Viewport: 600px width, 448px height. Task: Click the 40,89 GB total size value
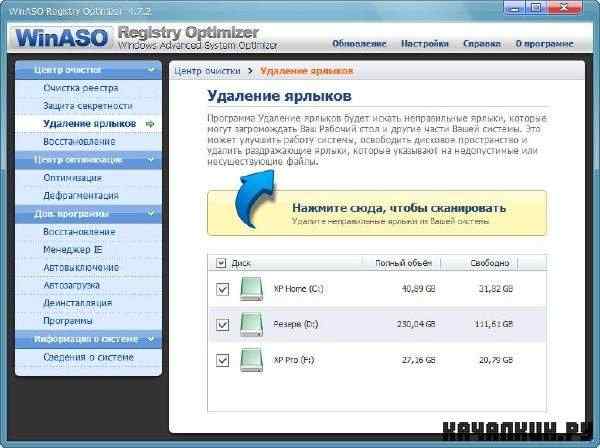[x=418, y=289]
